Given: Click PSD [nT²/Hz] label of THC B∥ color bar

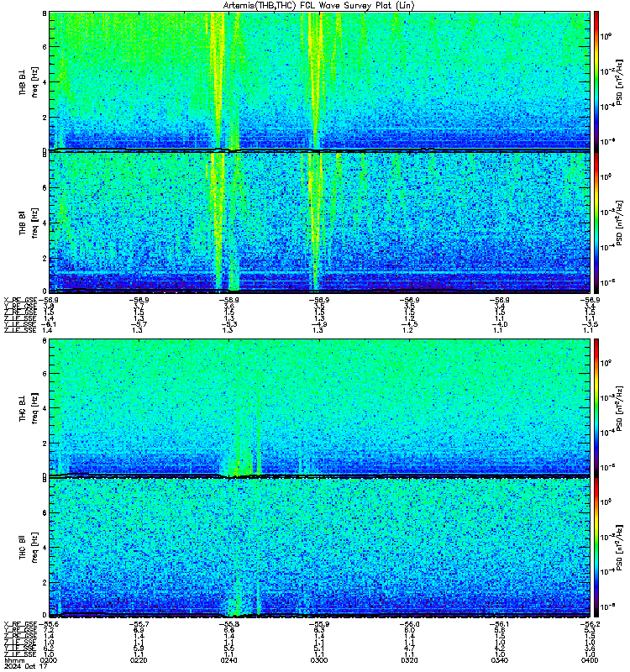Looking at the screenshot, I should tap(620, 548).
